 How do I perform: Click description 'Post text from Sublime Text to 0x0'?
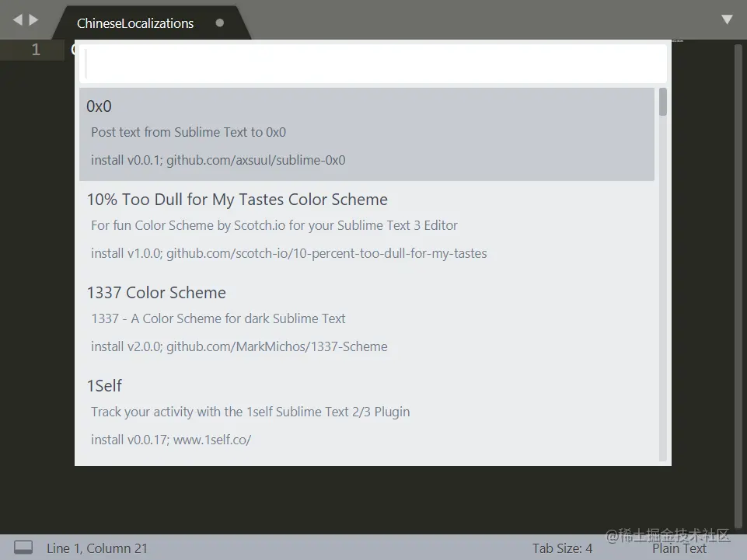[189, 132]
